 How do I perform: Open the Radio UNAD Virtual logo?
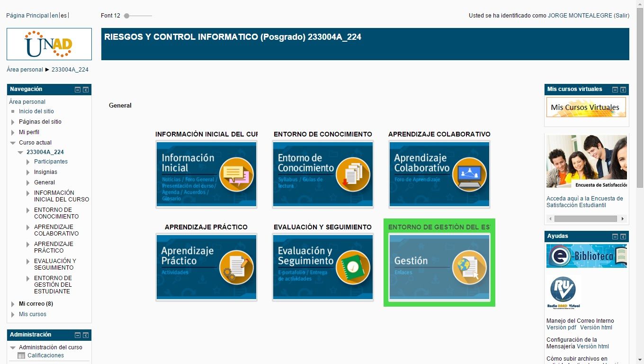point(563,292)
